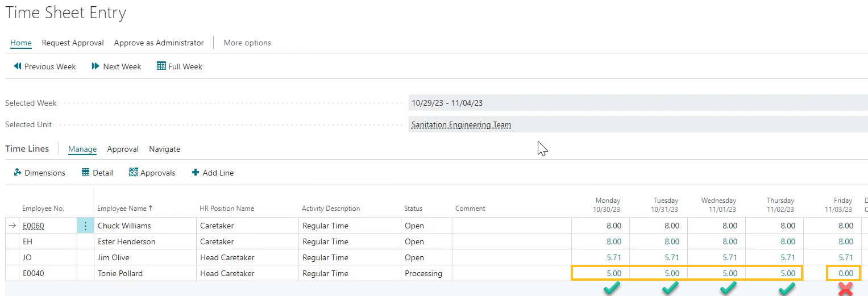Switch to the Home tab

tap(21, 43)
